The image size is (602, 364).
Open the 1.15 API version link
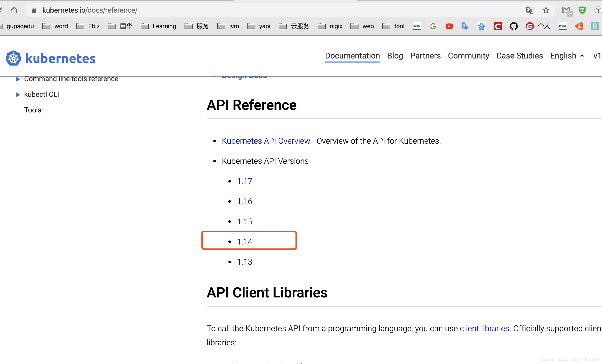tap(245, 222)
